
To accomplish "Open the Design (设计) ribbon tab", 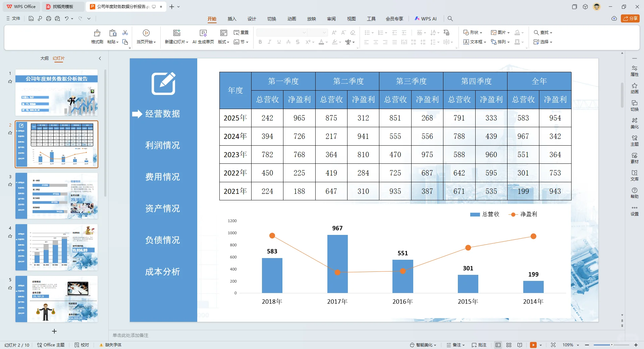I will (252, 19).
